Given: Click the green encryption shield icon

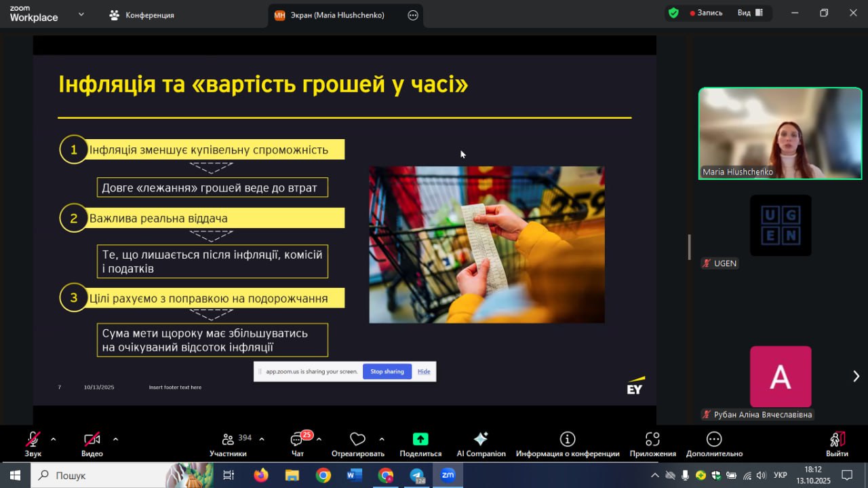Looking at the screenshot, I should 673,13.
